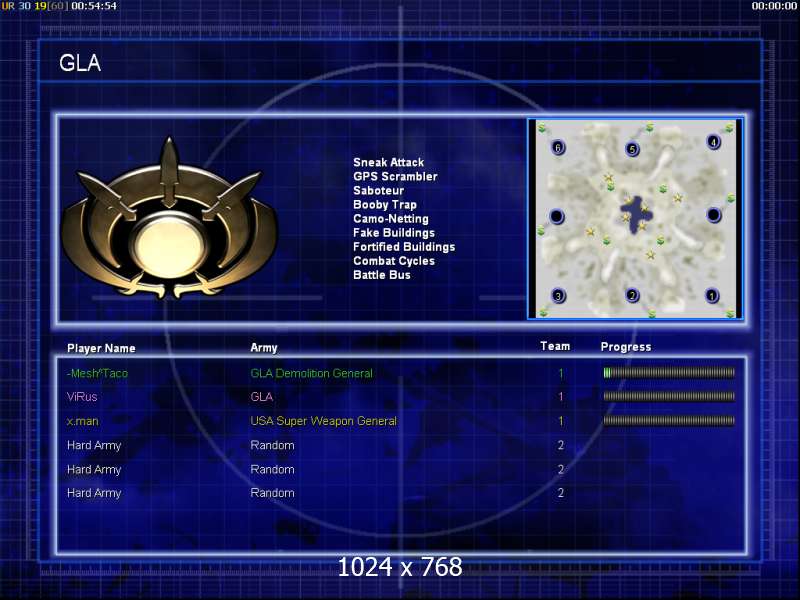Click the player name "-Mesh^Taco"

click(x=97, y=373)
